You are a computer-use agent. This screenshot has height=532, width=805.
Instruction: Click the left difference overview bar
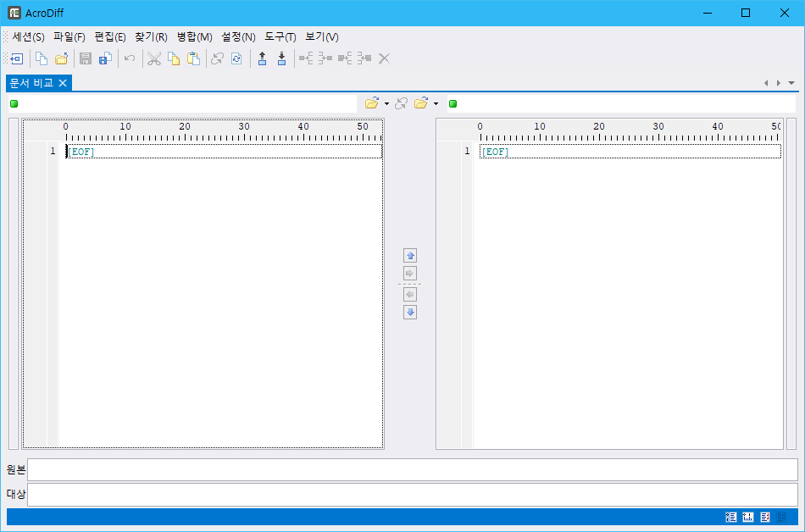click(14, 284)
